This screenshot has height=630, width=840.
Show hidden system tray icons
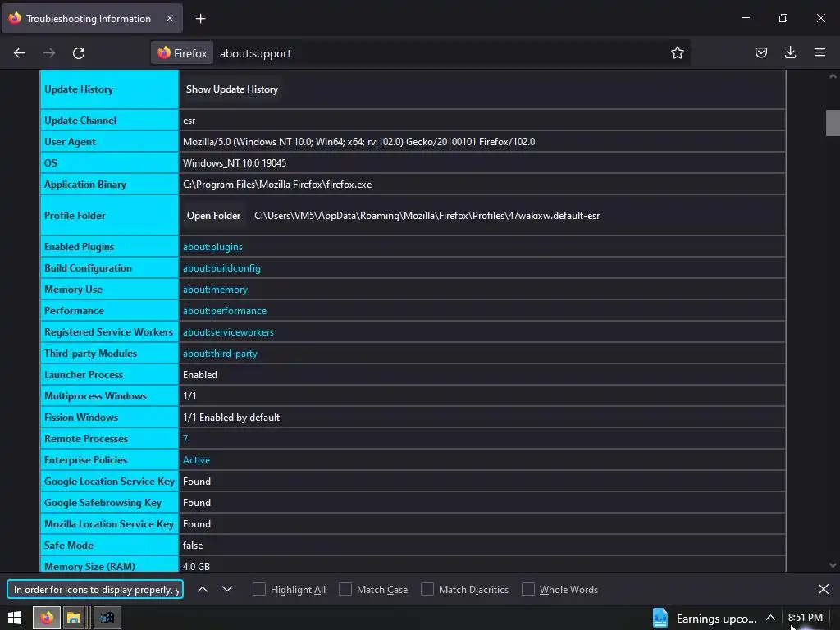770,618
